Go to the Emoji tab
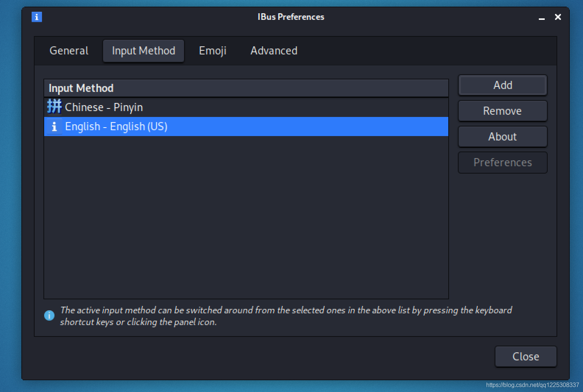Image resolution: width=583 pixels, height=392 pixels. (213, 51)
